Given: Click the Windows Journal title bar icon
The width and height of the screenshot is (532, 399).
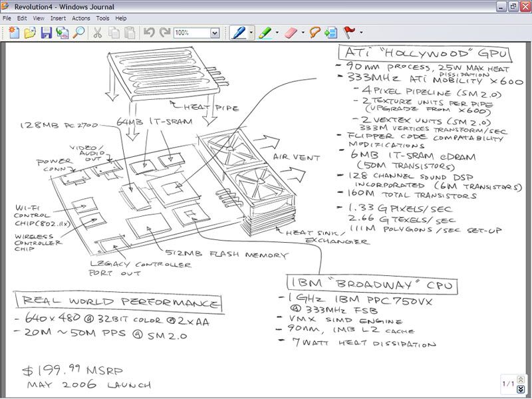Looking at the screenshot, I should click(x=5, y=6).
